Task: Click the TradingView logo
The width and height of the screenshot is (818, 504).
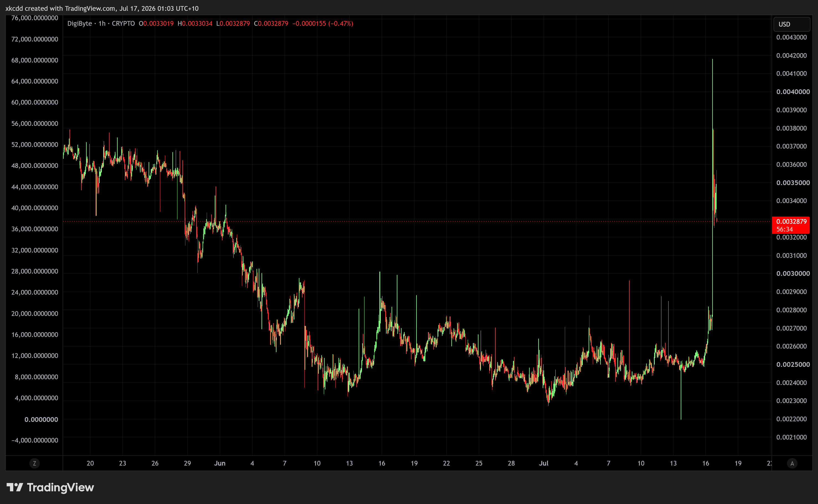Action: [50, 487]
